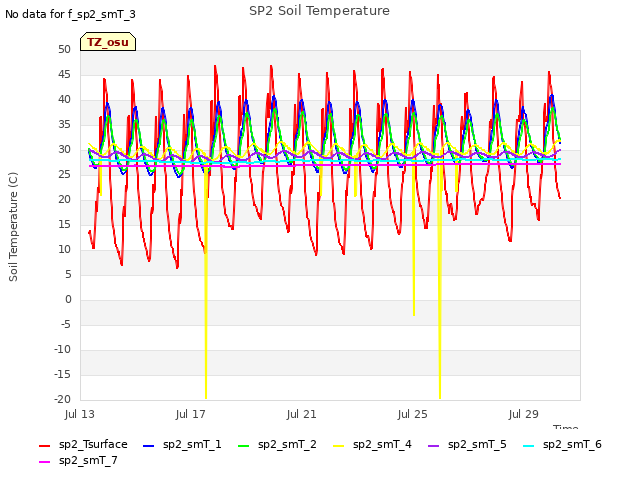Viewport: 640px width, 480px height.
Task: Click the magenta sp2_smT_7 legend swatch
Action: pos(44,462)
